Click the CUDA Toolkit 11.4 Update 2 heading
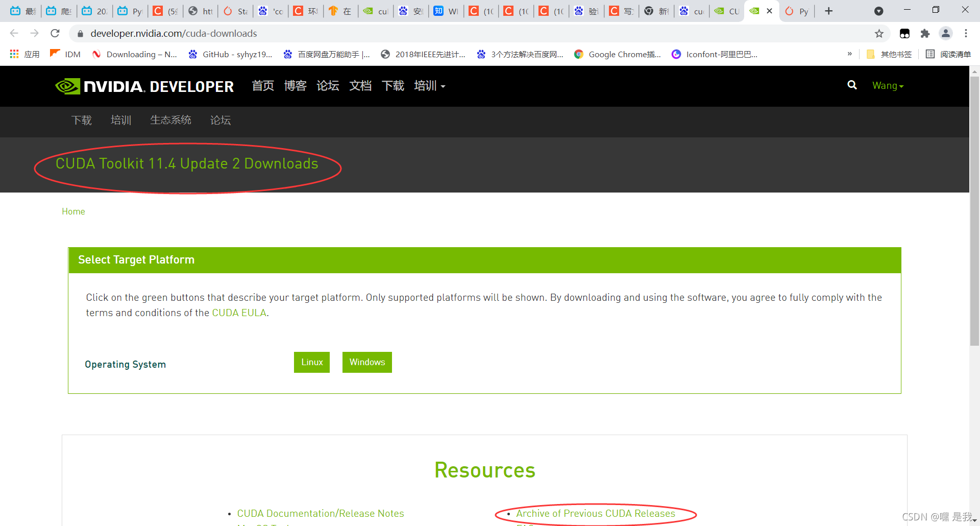The image size is (980, 526). click(x=187, y=163)
